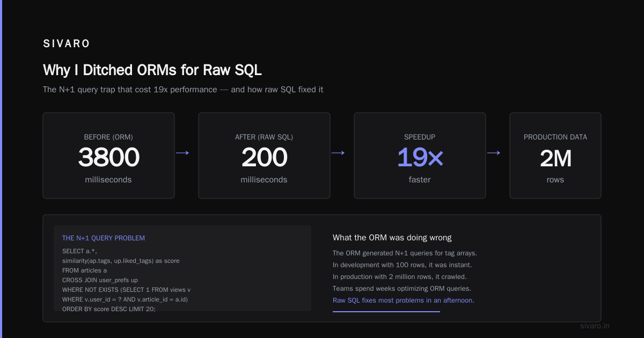This screenshot has height=338, width=644.
Task: Open the sivaro.in link at bottom
Action: click(x=595, y=326)
